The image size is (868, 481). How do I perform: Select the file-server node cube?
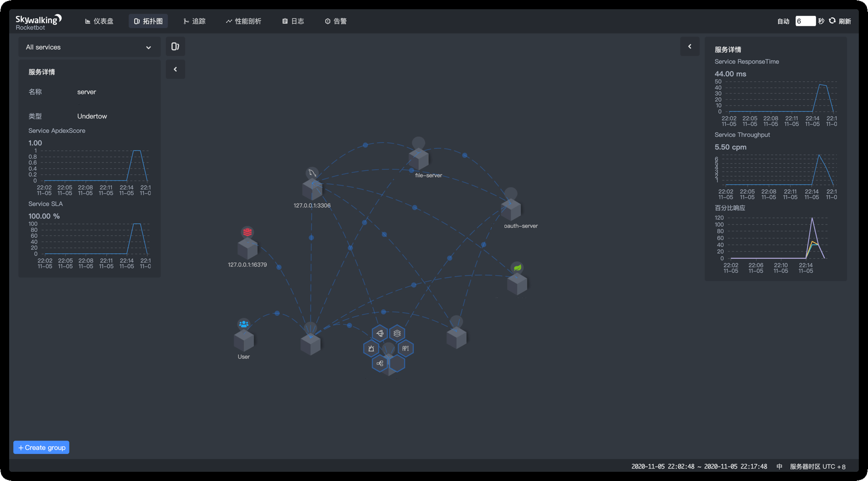tap(418, 160)
